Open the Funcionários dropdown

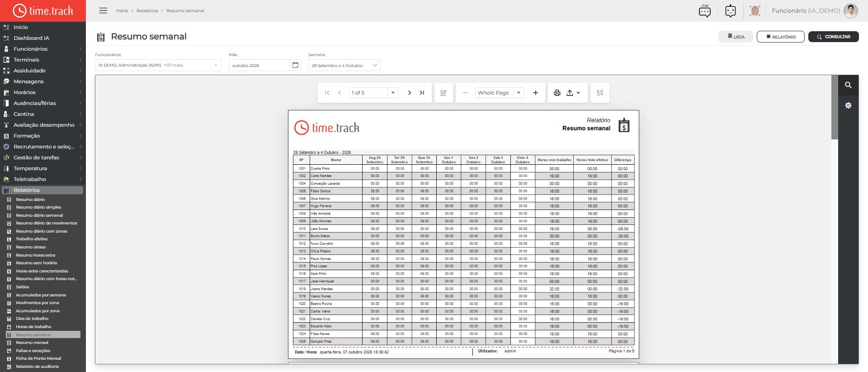[x=158, y=65]
